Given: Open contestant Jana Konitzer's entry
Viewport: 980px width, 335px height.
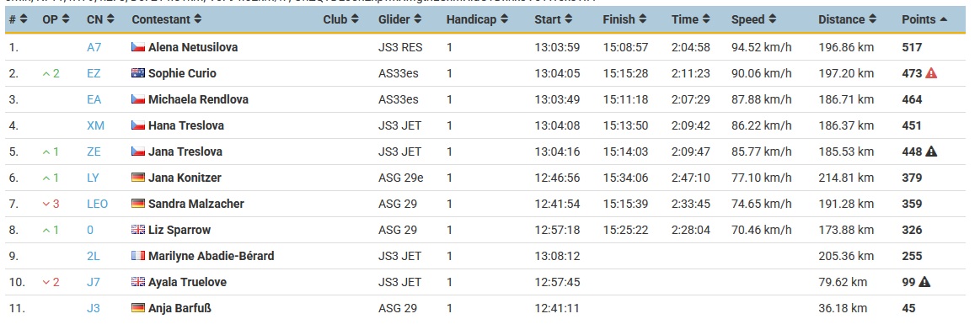Looking at the screenshot, I should [x=185, y=178].
